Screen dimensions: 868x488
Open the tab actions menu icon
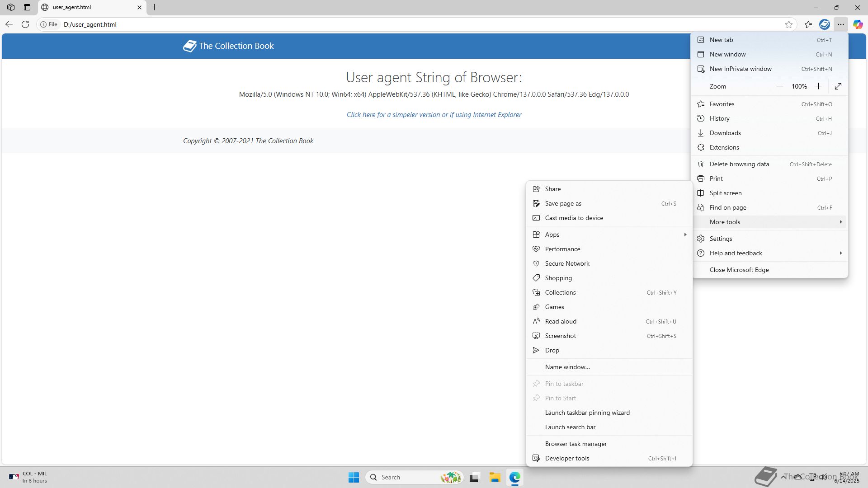27,7
